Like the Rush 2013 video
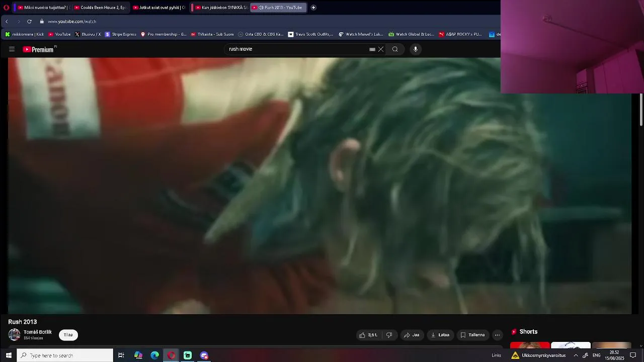 tap(368, 335)
